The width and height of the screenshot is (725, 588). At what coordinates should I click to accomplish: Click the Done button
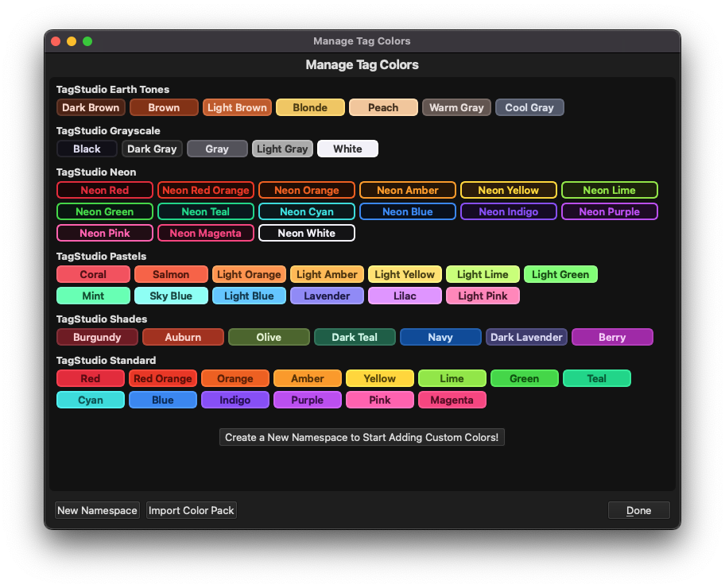[x=638, y=510]
